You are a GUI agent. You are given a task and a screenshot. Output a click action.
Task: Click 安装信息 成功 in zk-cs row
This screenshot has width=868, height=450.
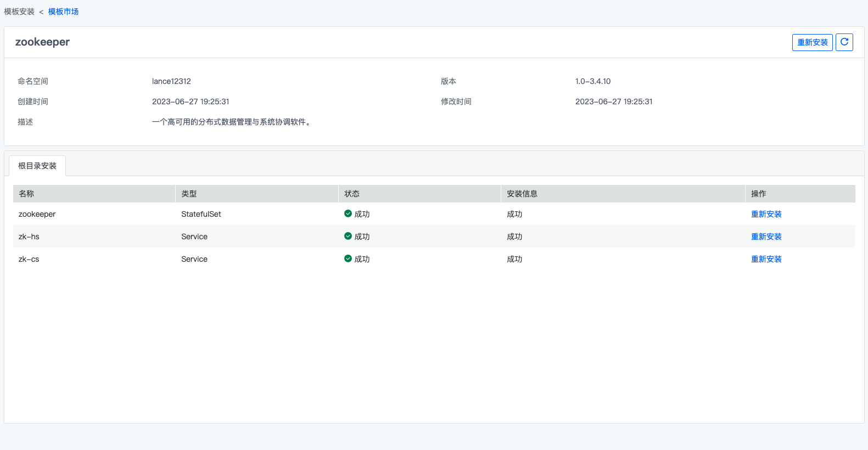514,259
